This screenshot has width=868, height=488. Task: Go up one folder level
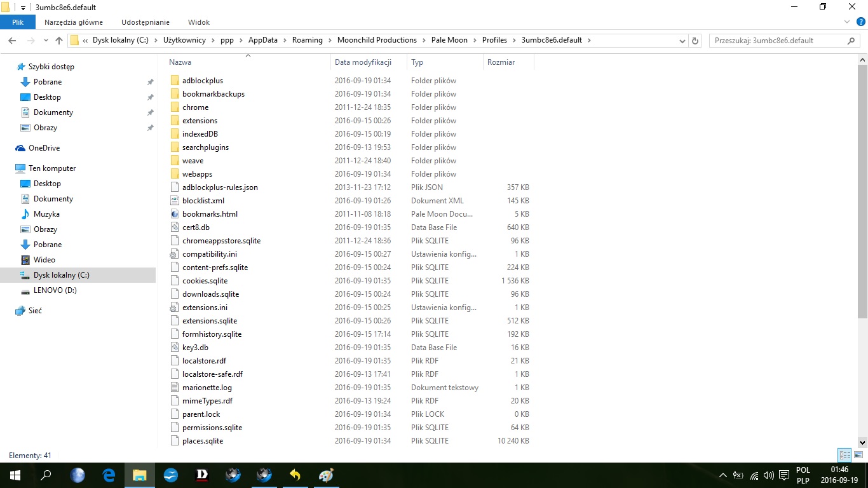tap(59, 40)
